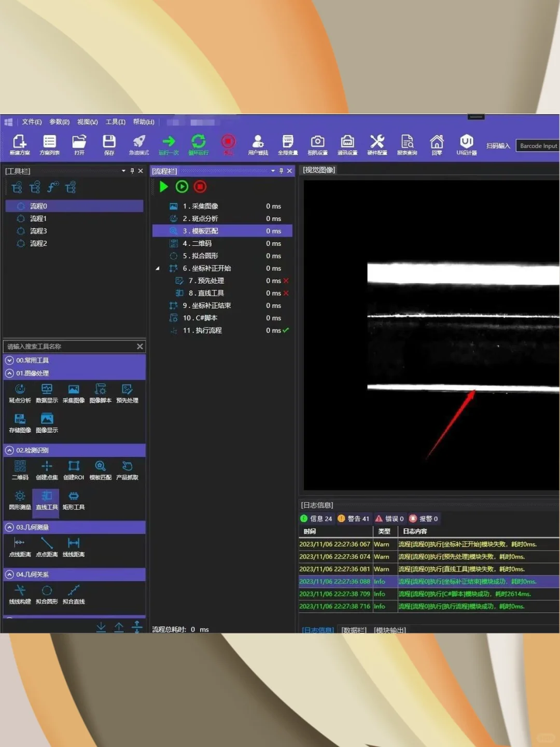This screenshot has height=747, width=560.
Task: Select the 数据显示 data display tool
Action: 47,394
